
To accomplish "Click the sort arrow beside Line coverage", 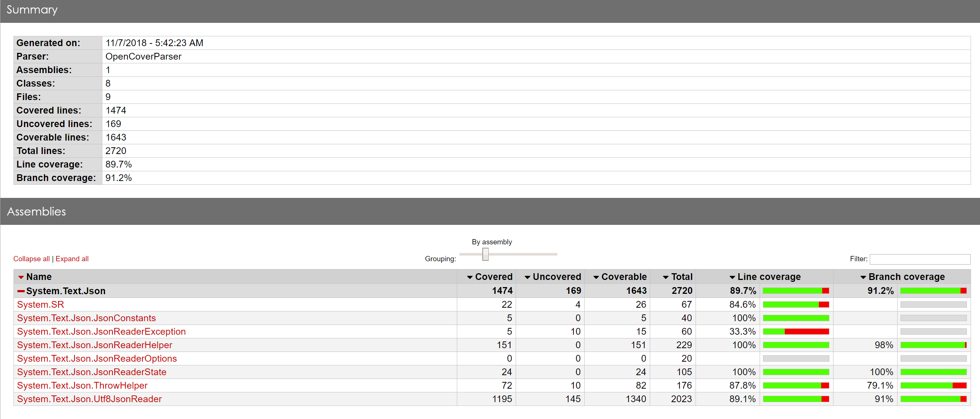I will coord(732,277).
